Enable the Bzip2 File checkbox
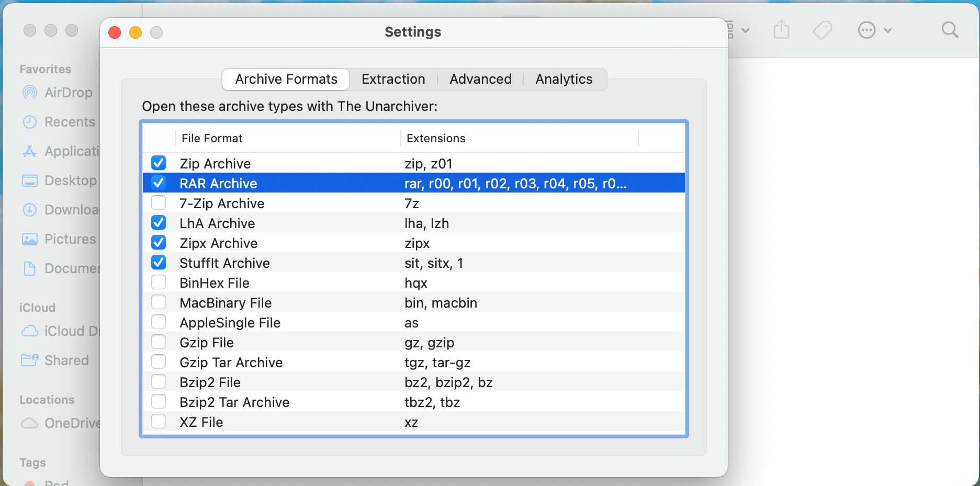Screen dimensions: 980x486 tap(159, 381)
